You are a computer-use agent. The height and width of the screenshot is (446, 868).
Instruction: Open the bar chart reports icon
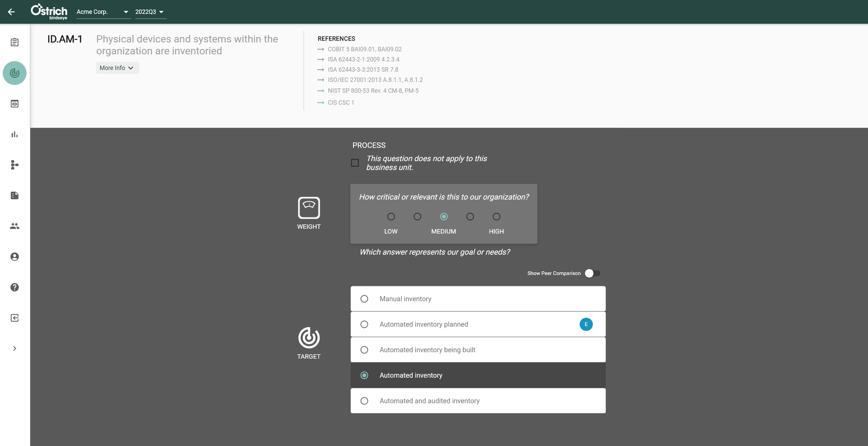[15, 134]
